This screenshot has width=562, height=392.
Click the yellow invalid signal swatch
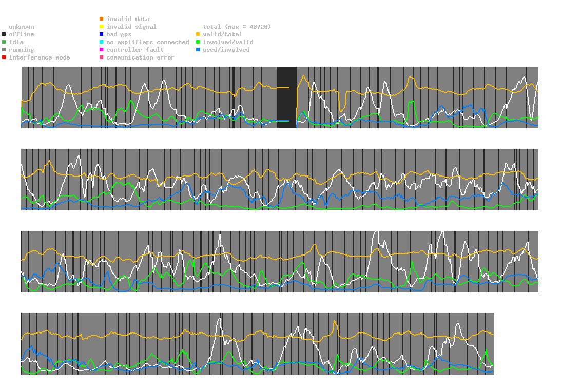click(102, 27)
